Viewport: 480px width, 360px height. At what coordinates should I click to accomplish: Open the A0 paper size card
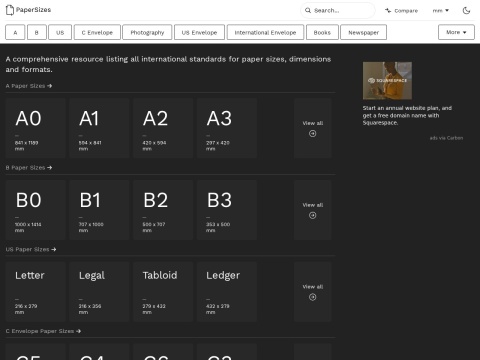35,128
